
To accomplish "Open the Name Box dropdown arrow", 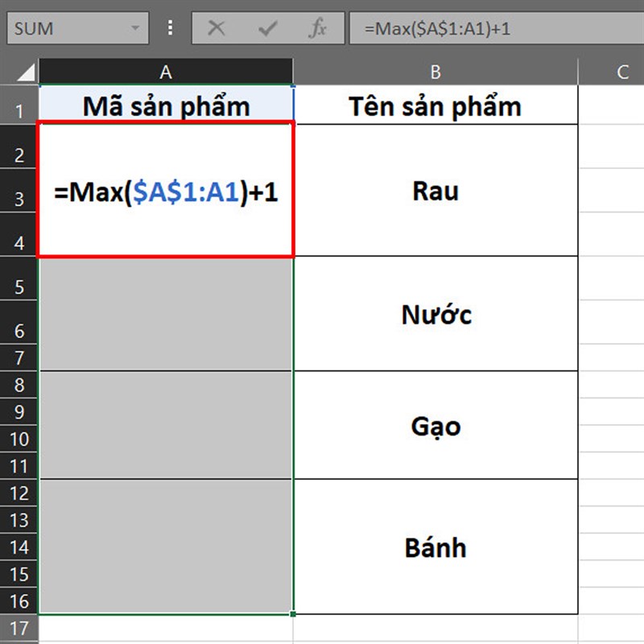I will pyautogui.click(x=133, y=27).
